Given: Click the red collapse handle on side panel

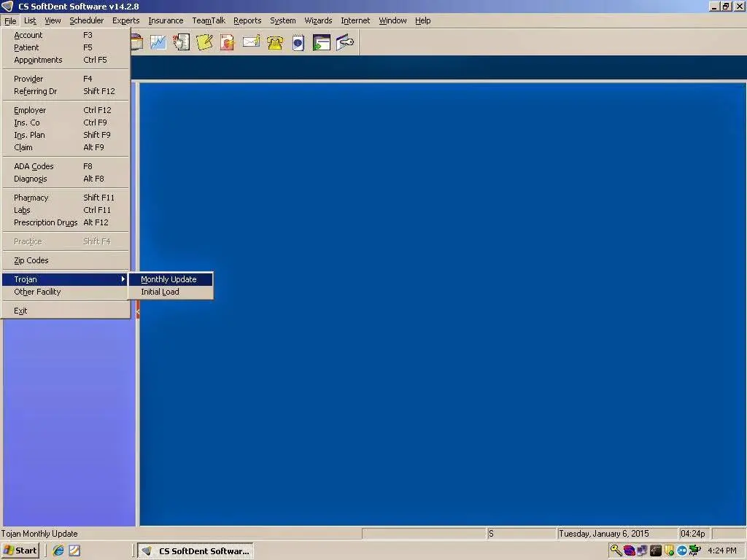Looking at the screenshot, I should pos(138,311).
